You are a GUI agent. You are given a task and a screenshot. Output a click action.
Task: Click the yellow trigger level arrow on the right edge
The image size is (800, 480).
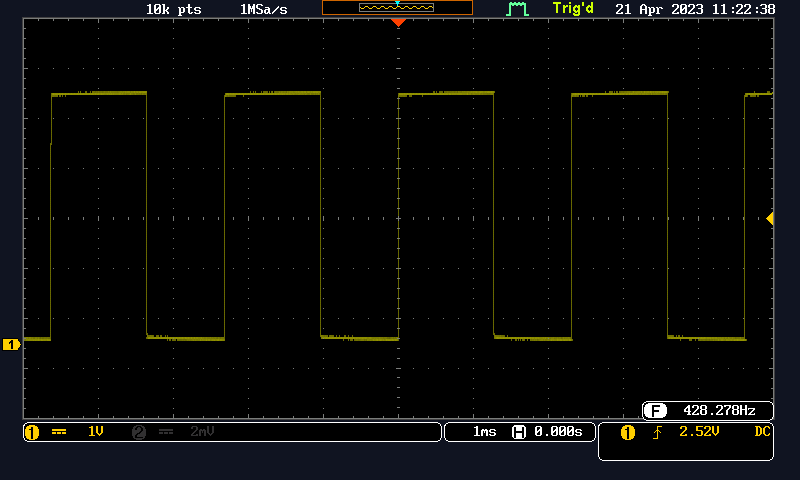(770, 218)
